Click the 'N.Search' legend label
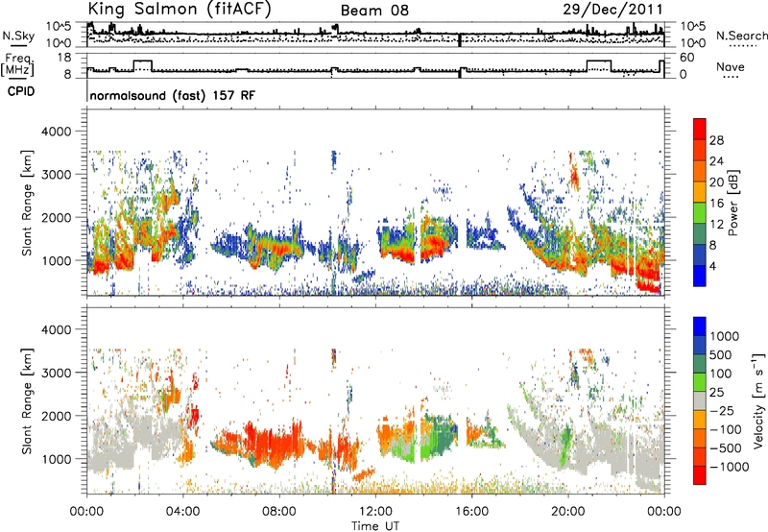This screenshot has height=532, width=768. pos(741,36)
